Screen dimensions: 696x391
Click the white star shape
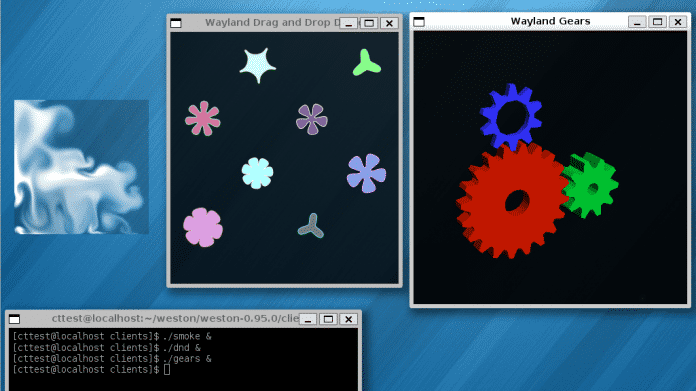click(x=257, y=65)
